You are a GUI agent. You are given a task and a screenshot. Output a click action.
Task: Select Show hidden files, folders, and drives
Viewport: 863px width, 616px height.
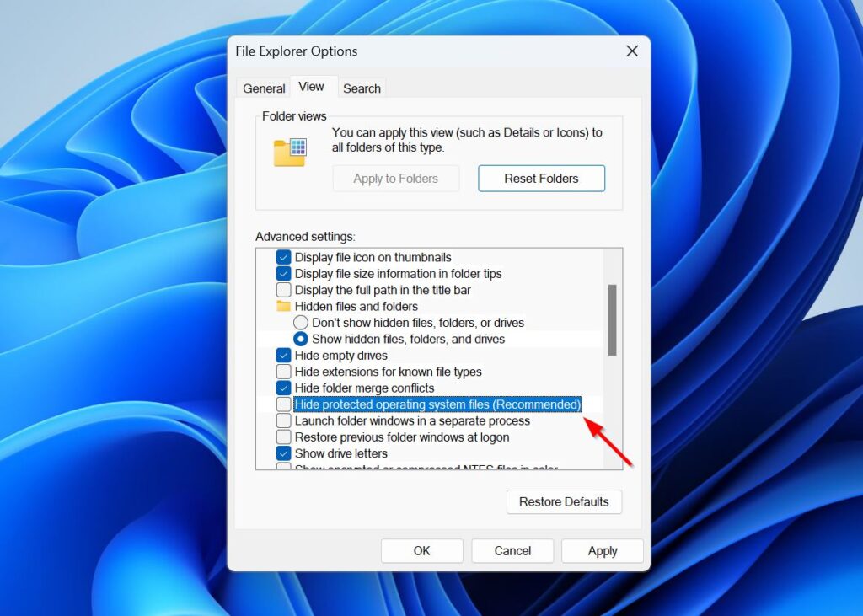(301, 339)
